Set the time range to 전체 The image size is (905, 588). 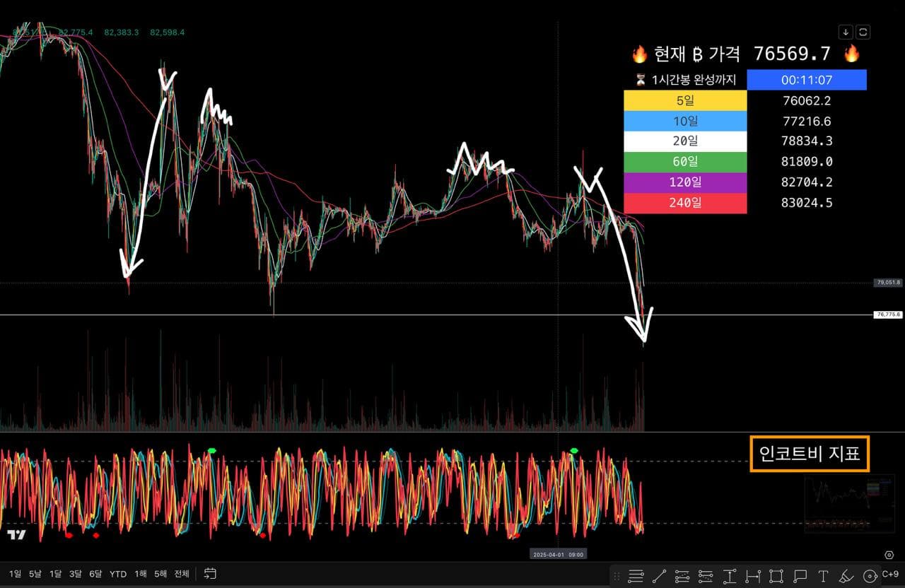(x=182, y=574)
